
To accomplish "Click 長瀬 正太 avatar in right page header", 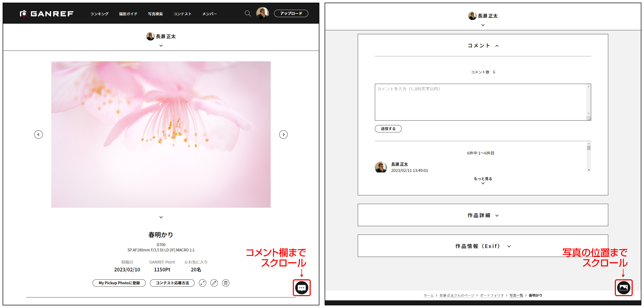I will tap(472, 16).
